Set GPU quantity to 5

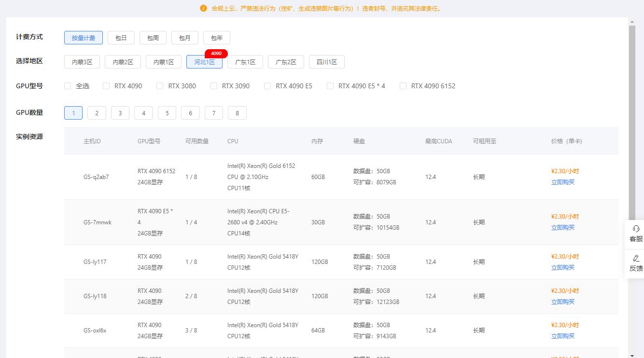(167, 113)
